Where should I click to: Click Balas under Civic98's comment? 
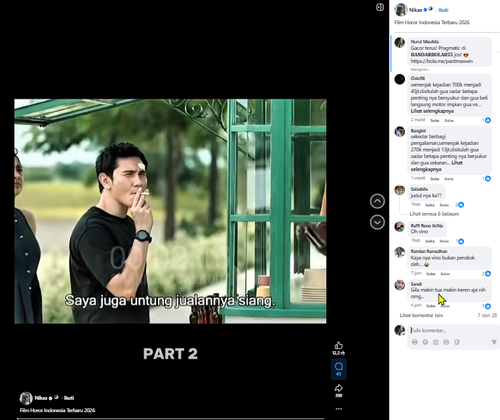click(449, 120)
